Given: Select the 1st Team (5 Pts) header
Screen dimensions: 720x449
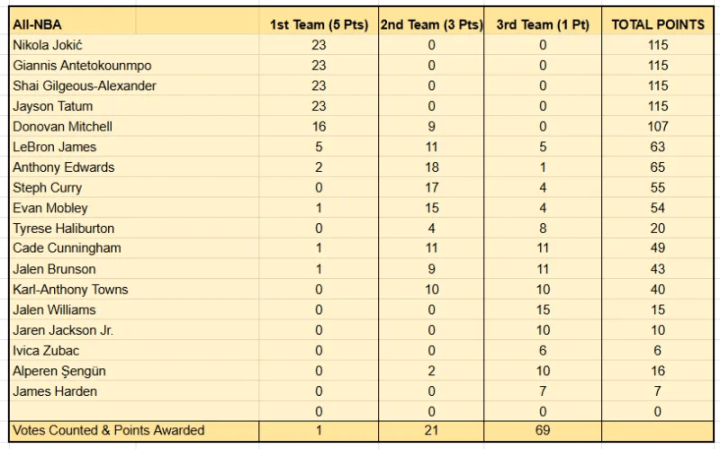Looking at the screenshot, I should click(x=319, y=22).
